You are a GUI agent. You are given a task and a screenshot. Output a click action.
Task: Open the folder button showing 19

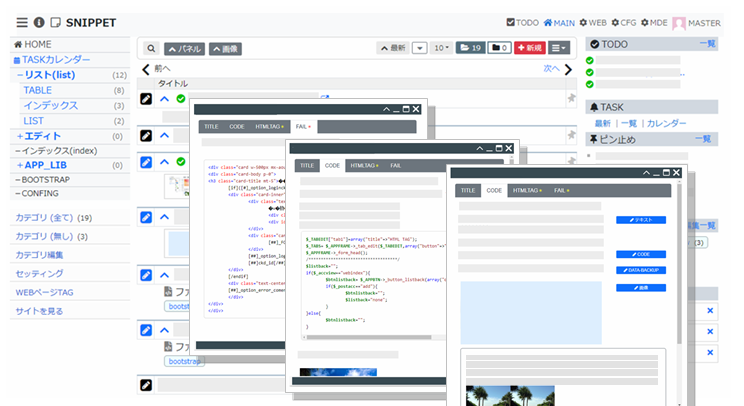point(470,48)
